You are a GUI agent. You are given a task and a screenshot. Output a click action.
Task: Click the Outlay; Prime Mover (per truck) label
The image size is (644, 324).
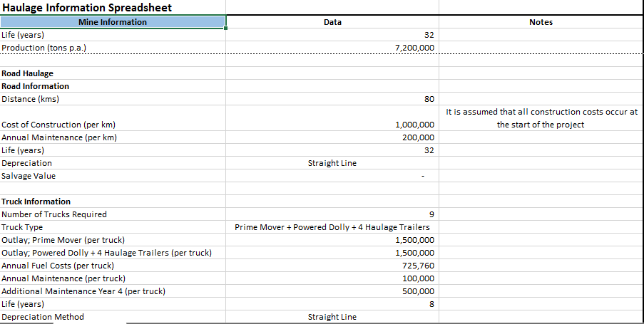63,240
